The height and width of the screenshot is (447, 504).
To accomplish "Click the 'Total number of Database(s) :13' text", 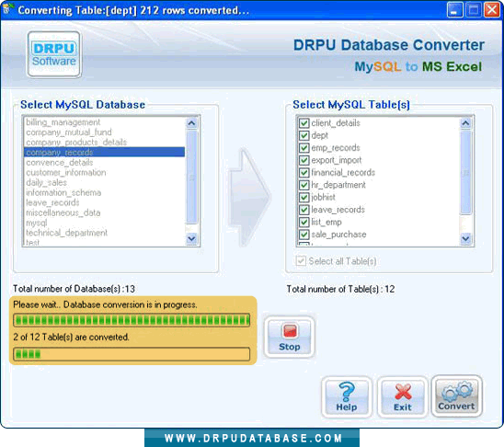I will pyautogui.click(x=74, y=289).
